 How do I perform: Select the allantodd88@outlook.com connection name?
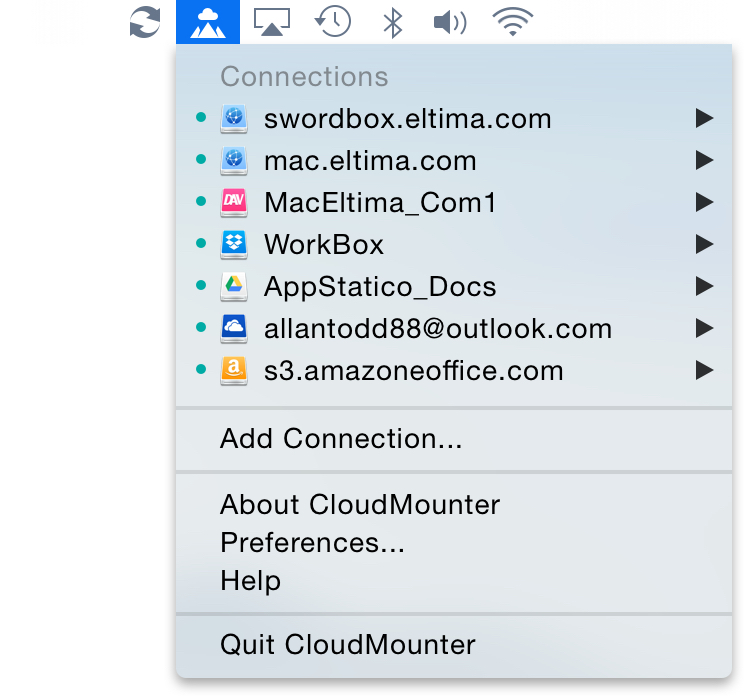coord(438,329)
